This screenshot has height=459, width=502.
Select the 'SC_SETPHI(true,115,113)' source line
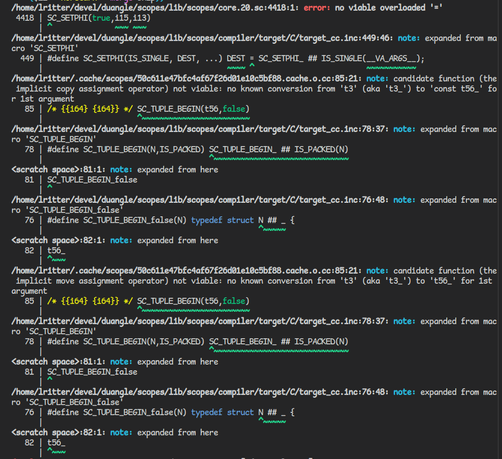tap(99, 18)
